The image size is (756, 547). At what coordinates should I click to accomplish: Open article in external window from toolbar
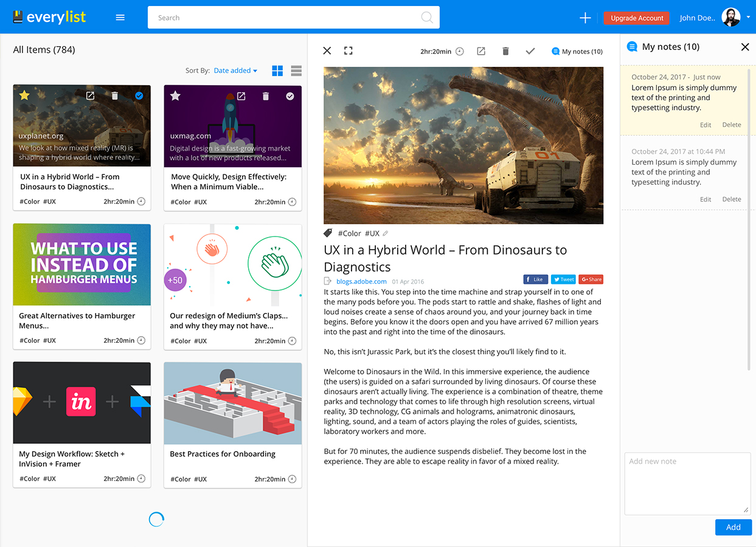click(481, 52)
